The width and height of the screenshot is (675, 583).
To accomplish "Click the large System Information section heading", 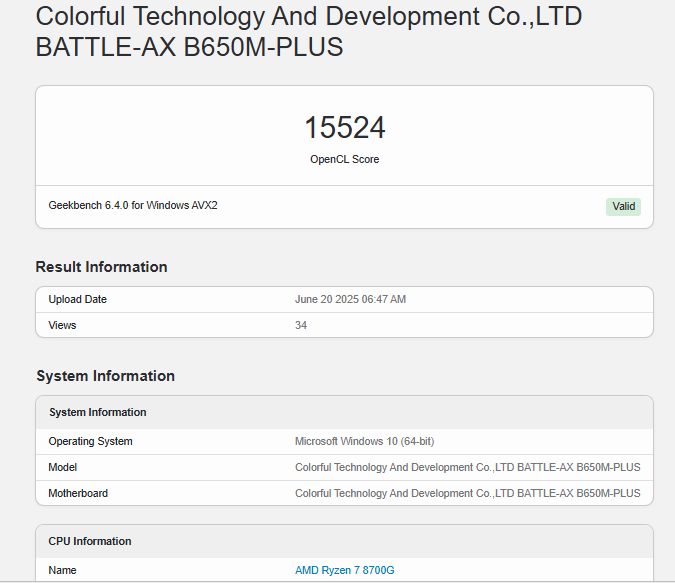I will (105, 376).
